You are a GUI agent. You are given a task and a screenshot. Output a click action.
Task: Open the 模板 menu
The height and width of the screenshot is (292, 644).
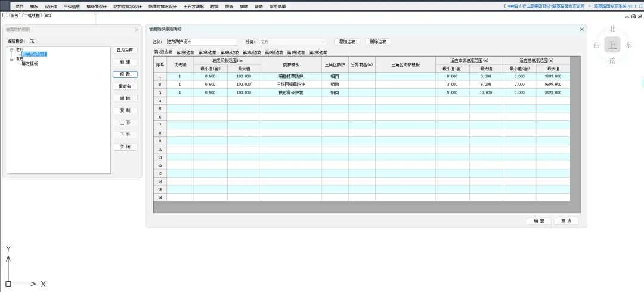(34, 7)
